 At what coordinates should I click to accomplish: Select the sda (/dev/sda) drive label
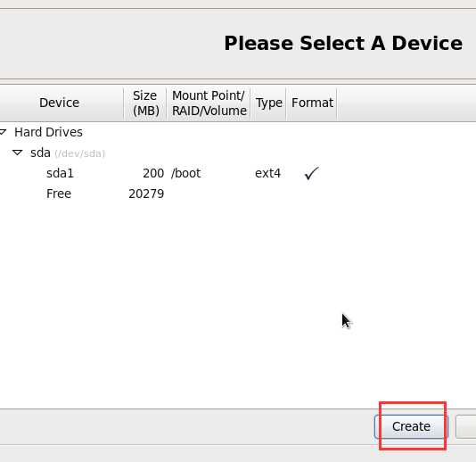point(68,153)
